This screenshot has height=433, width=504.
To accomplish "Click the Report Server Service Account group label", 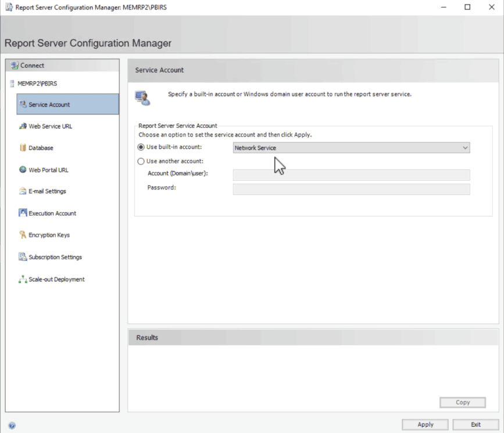I will [x=178, y=126].
